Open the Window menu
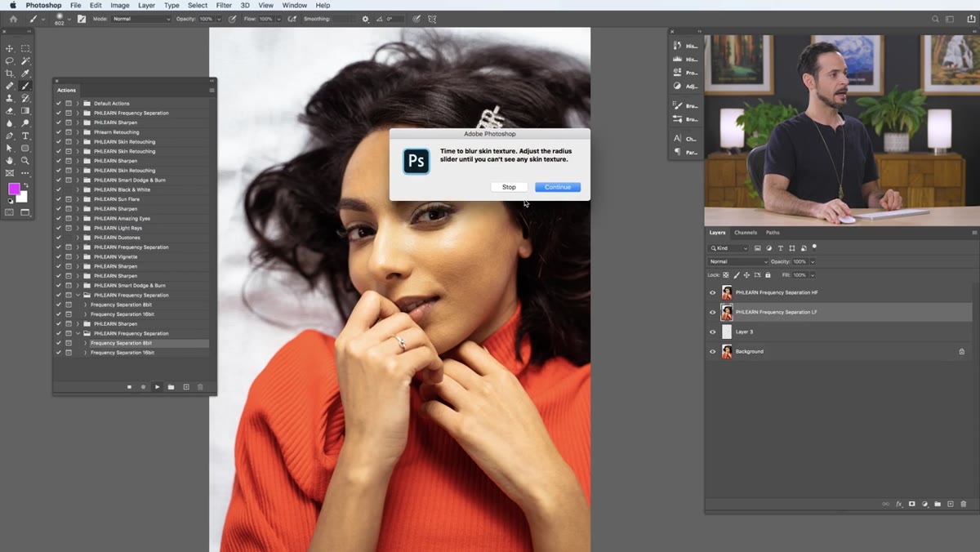This screenshot has height=552, width=980. 295,6
